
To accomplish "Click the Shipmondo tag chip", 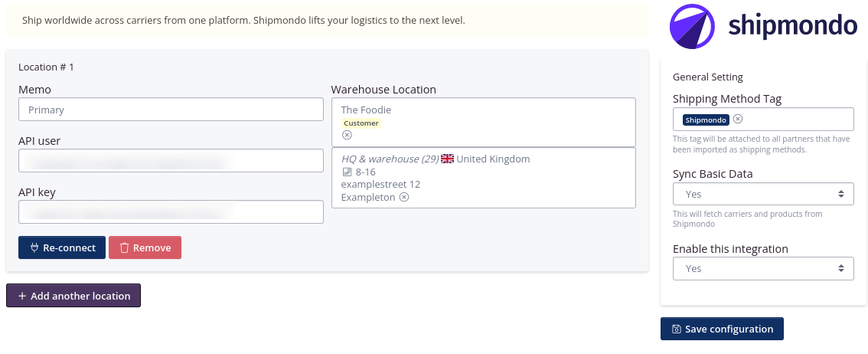I will pyautogui.click(x=705, y=120).
